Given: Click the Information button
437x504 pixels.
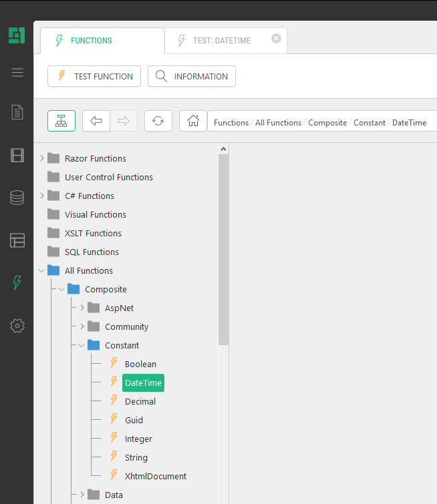Looking at the screenshot, I should (192, 76).
